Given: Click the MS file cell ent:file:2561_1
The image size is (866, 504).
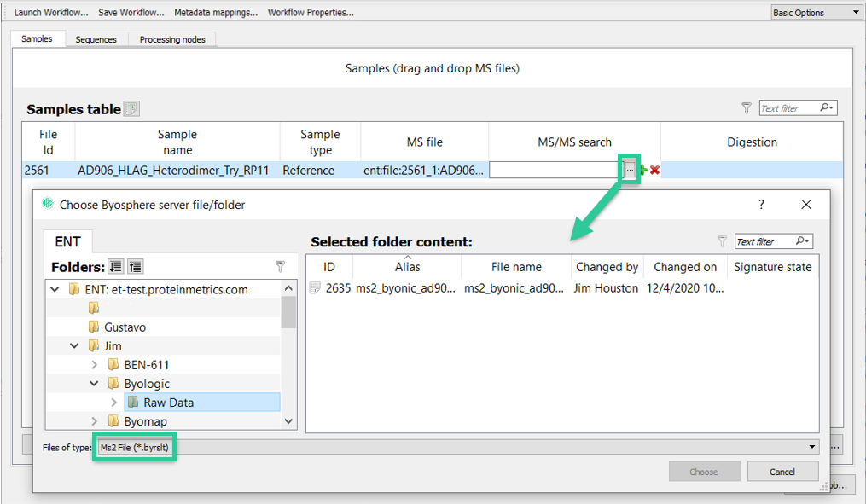Looking at the screenshot, I should coord(423,170).
